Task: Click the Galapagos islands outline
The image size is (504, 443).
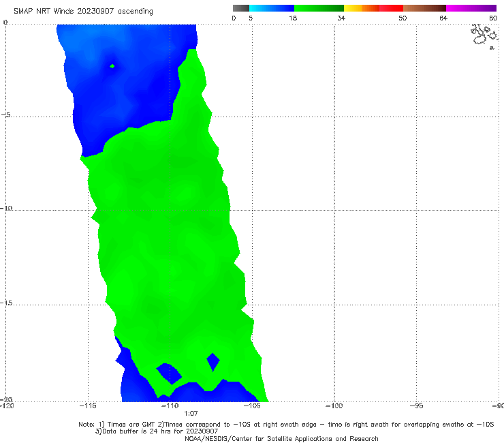Action: (x=484, y=35)
